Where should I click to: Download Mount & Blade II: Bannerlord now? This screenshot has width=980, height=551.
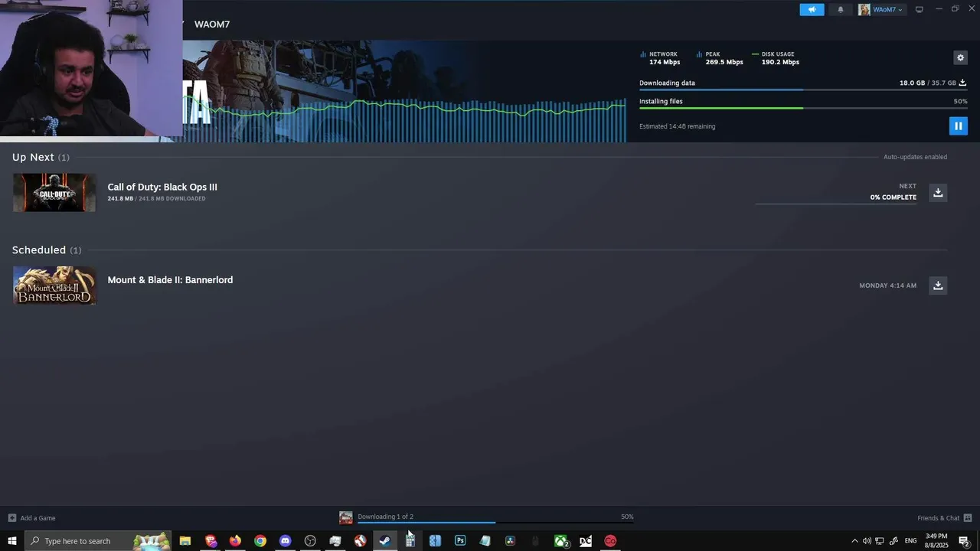click(x=938, y=285)
